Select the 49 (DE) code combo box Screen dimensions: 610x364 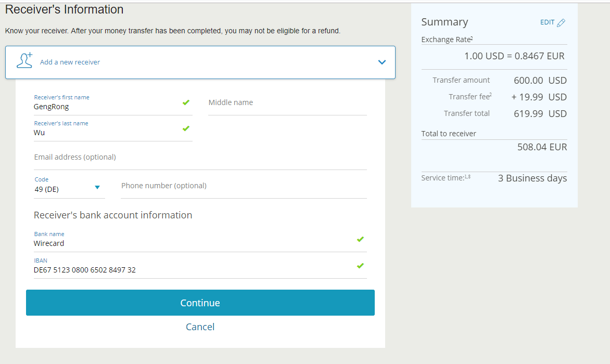tap(62, 189)
